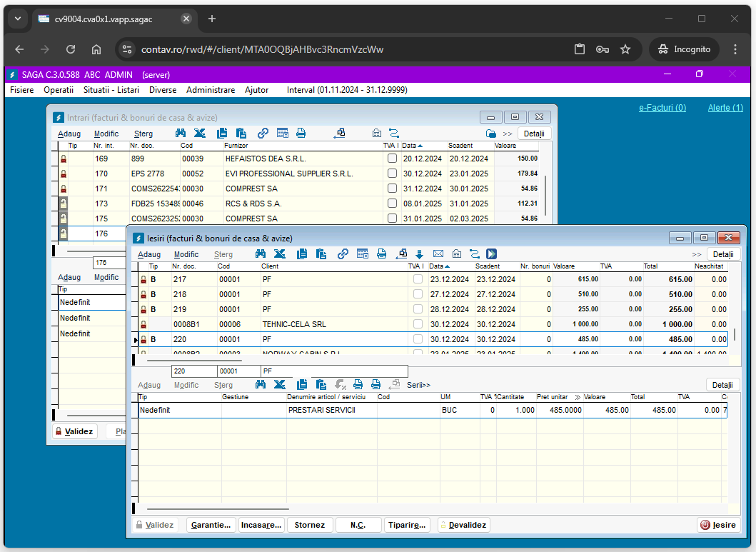This screenshot has width=756, height=552.
Task: Click the Iesiri invoice list vertical scrollbar
Action: (x=735, y=334)
